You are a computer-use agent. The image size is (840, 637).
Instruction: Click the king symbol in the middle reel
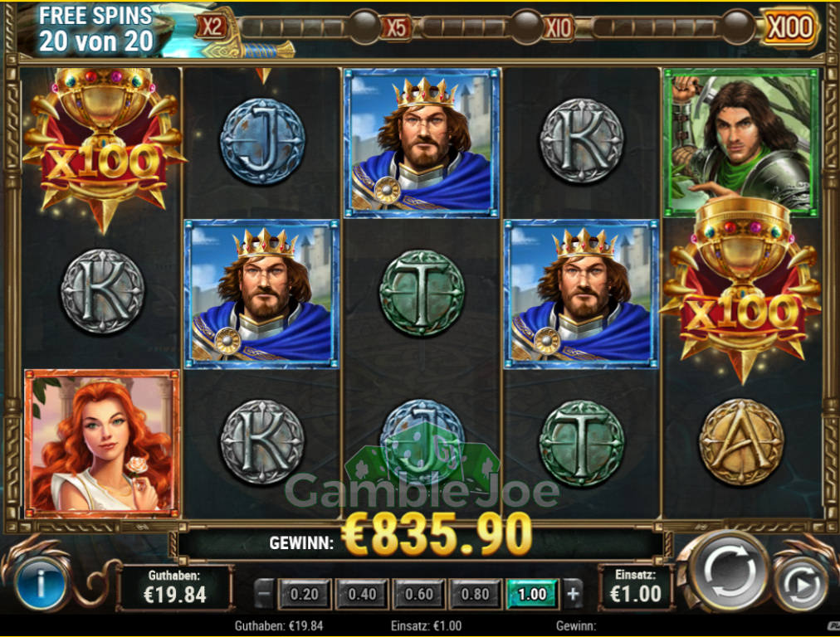point(422,143)
